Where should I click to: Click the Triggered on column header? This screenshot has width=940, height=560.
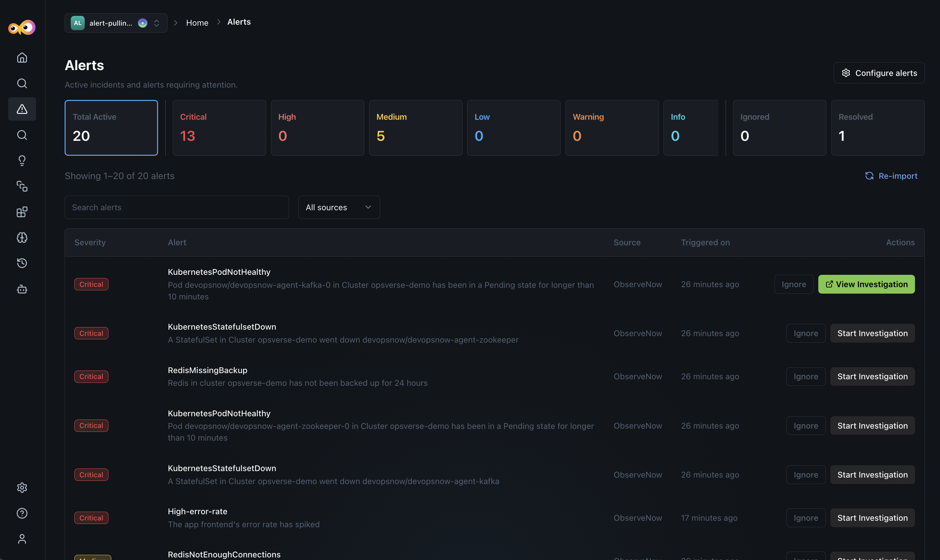(705, 242)
